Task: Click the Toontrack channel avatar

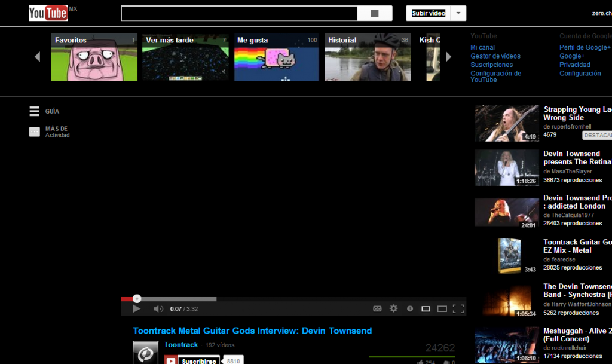Action: tap(146, 353)
